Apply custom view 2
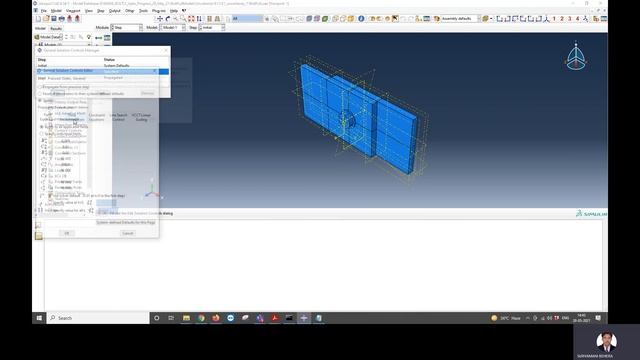The width and height of the screenshot is (640, 360). [x=562, y=19]
